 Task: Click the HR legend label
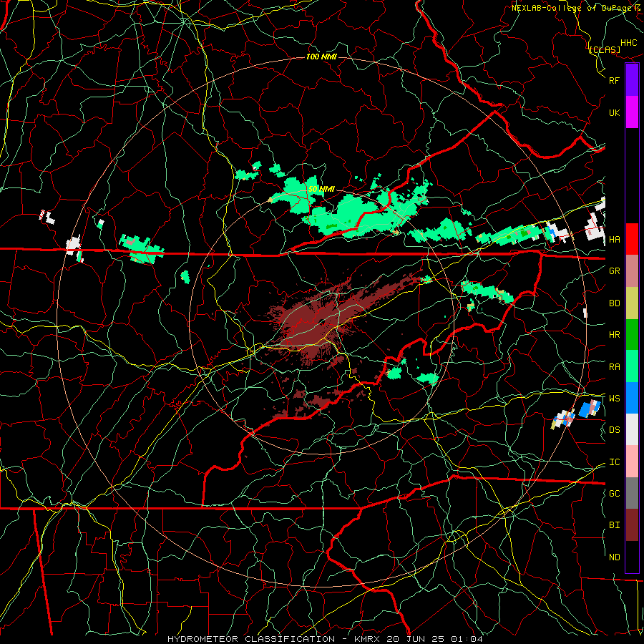click(x=614, y=335)
